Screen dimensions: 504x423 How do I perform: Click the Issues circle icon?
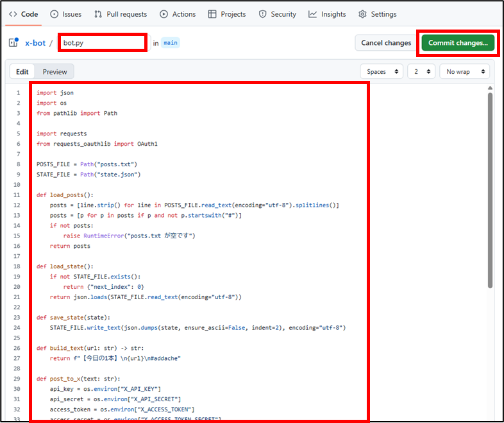[x=54, y=14]
